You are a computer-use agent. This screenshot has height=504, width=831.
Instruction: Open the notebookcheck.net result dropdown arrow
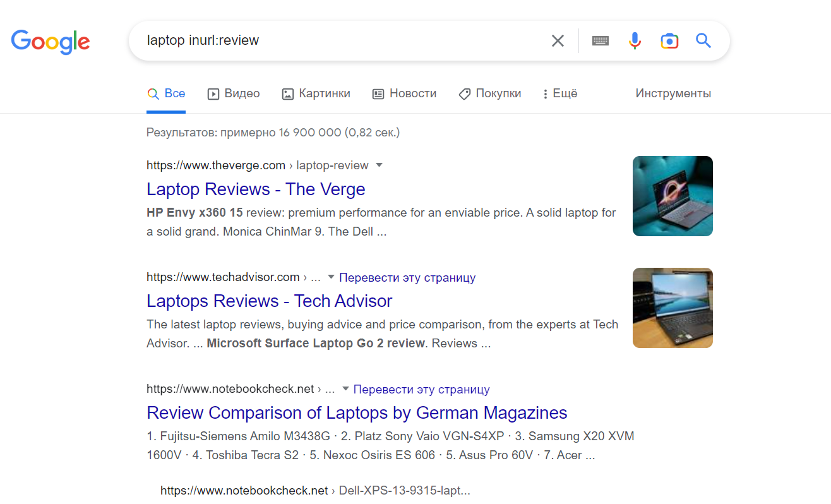[345, 389]
